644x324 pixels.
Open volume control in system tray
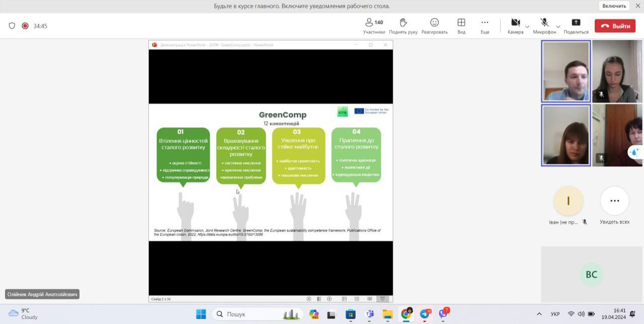[581, 314]
